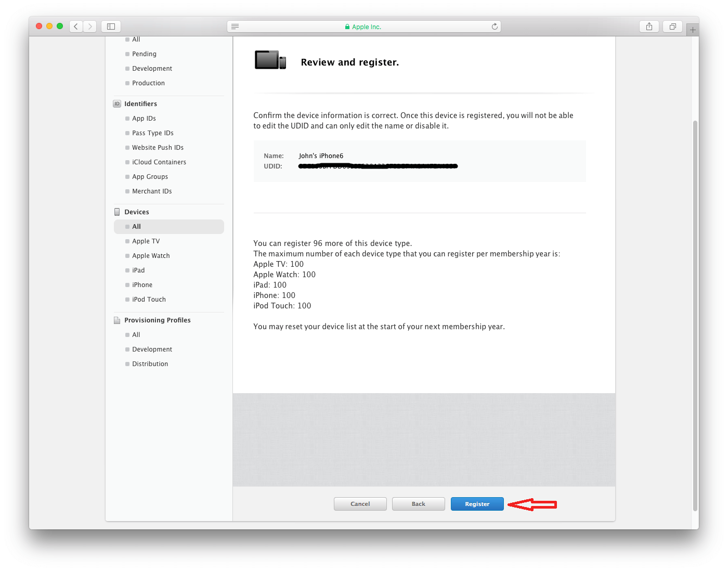
Task: Open Website Push IDs
Action: (x=158, y=148)
